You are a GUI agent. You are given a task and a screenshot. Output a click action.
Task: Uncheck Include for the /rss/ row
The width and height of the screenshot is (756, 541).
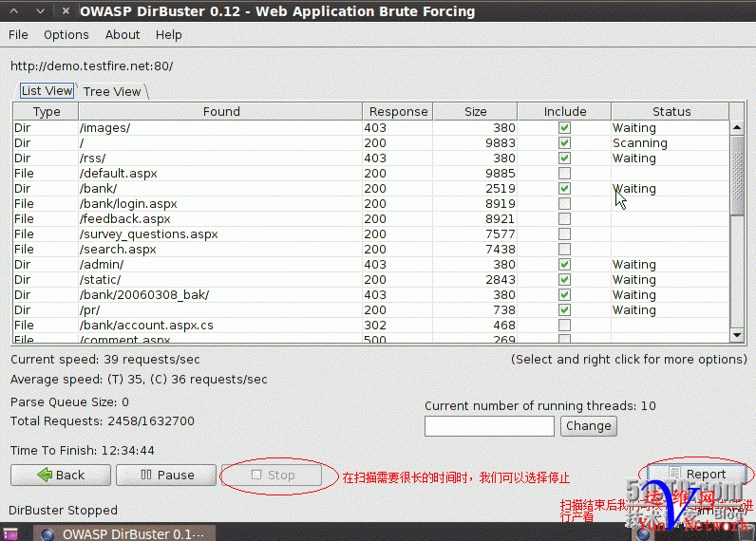[564, 158]
